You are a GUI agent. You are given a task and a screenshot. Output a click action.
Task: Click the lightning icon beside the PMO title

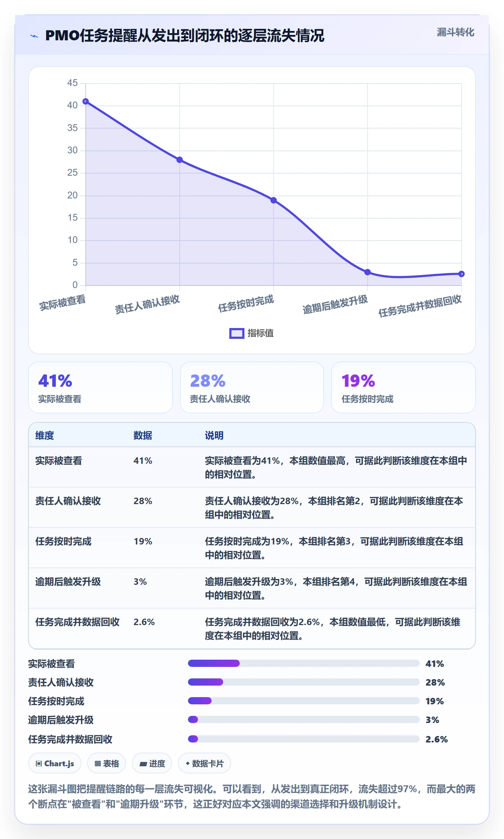tap(34, 36)
